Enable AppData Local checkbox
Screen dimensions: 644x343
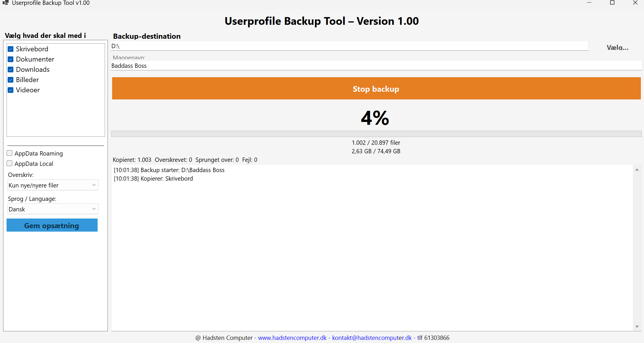click(x=10, y=164)
